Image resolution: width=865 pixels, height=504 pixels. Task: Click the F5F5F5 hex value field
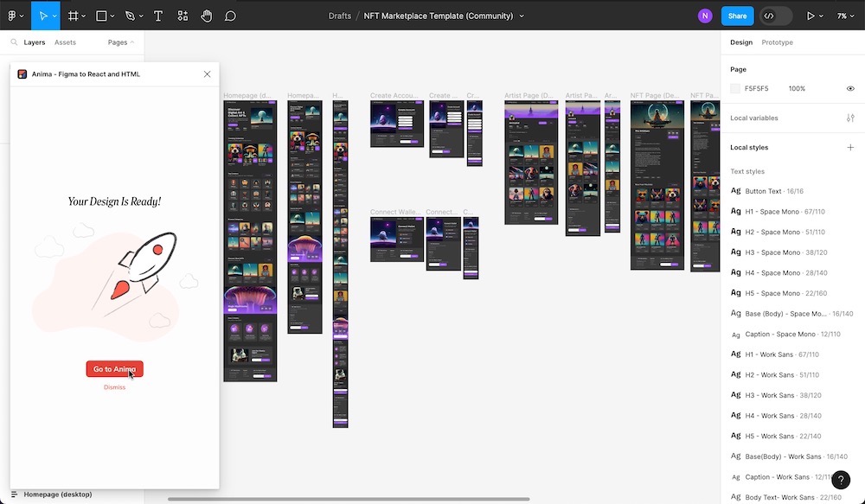pos(756,88)
